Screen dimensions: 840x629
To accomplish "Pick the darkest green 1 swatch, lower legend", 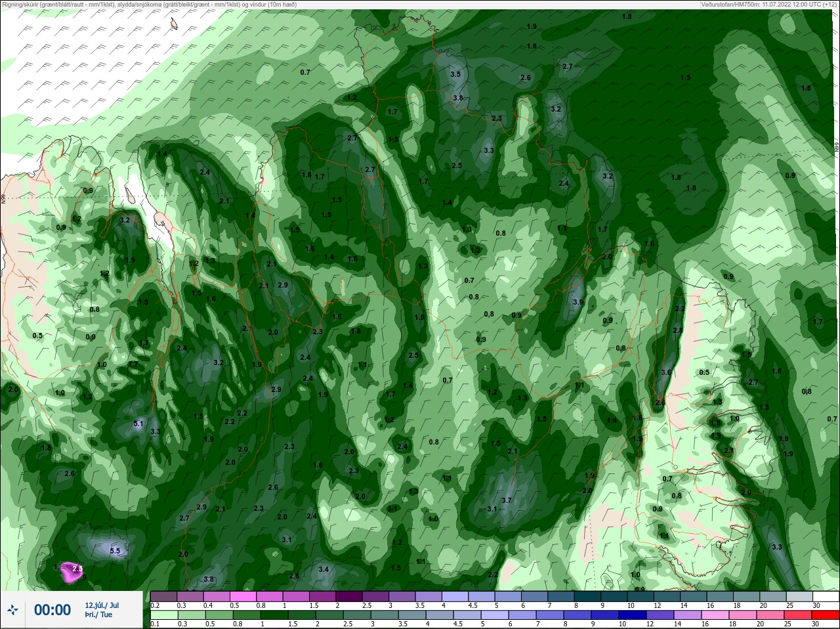I will coord(273,615).
